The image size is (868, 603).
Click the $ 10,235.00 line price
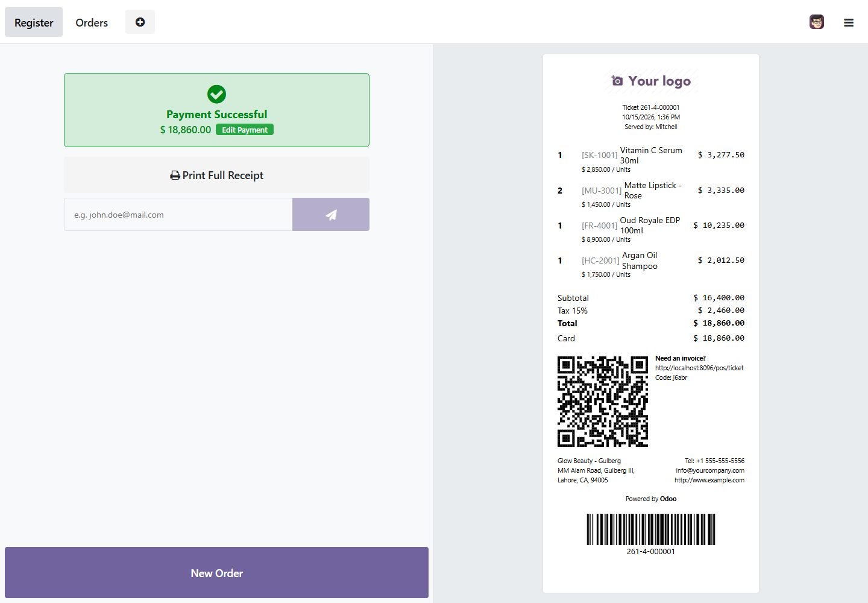point(719,226)
